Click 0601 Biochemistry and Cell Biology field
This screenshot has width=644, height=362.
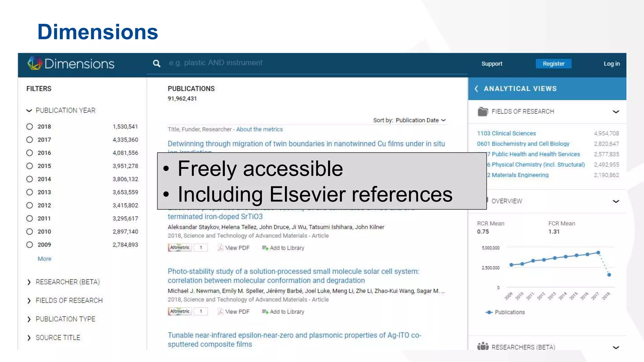(523, 144)
